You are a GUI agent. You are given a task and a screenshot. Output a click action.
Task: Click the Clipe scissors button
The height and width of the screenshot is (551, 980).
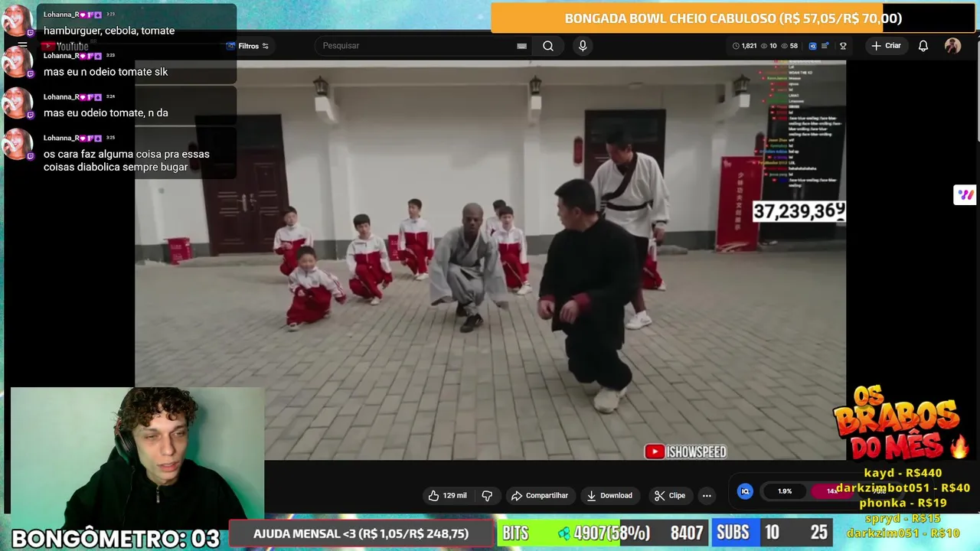pos(670,495)
